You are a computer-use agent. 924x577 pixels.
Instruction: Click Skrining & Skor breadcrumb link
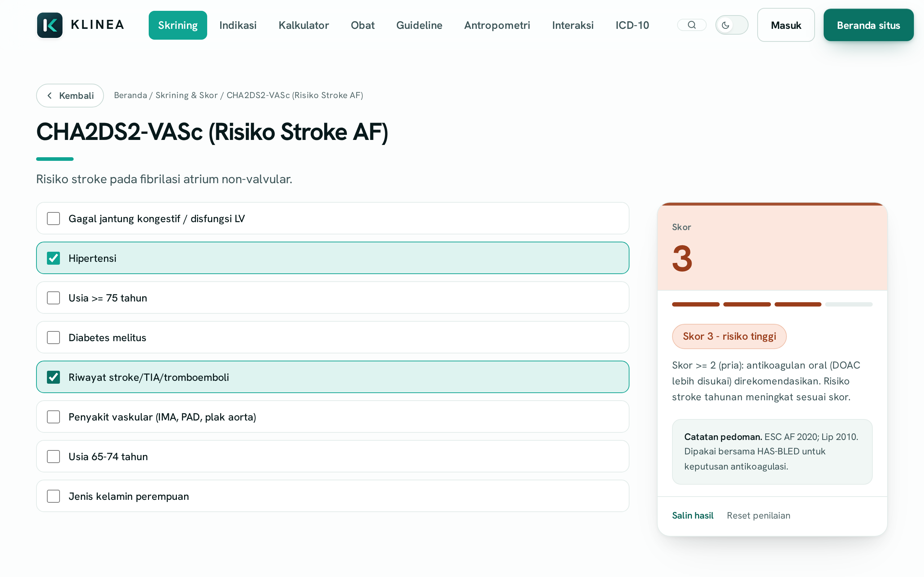tap(186, 96)
